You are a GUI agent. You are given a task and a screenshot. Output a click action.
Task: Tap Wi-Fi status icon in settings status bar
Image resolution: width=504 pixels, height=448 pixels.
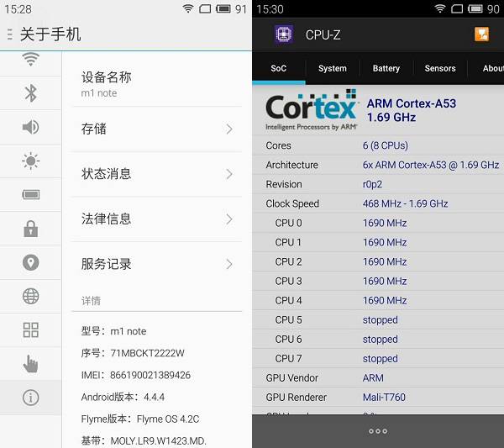pyautogui.click(x=187, y=8)
